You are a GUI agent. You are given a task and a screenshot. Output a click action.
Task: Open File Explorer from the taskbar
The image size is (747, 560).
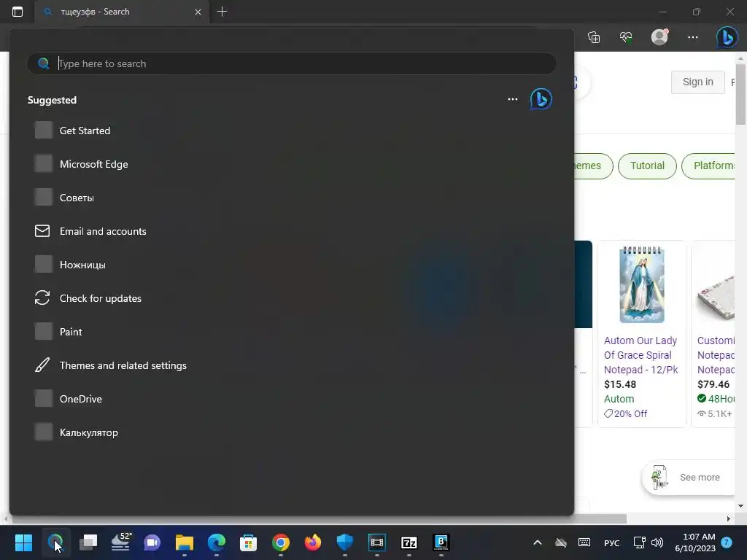point(185,542)
